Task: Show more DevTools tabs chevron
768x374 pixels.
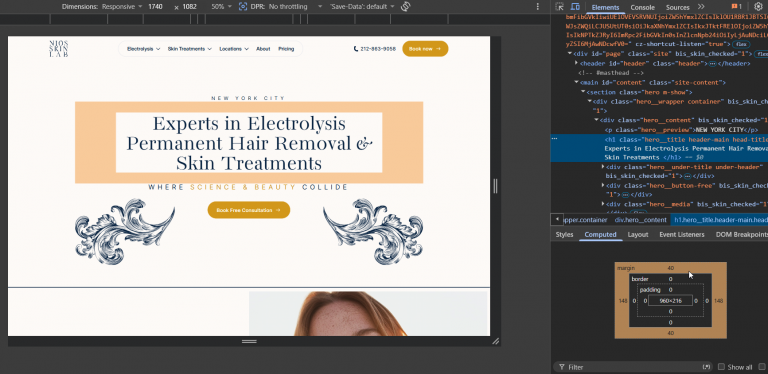Action: 701,7
